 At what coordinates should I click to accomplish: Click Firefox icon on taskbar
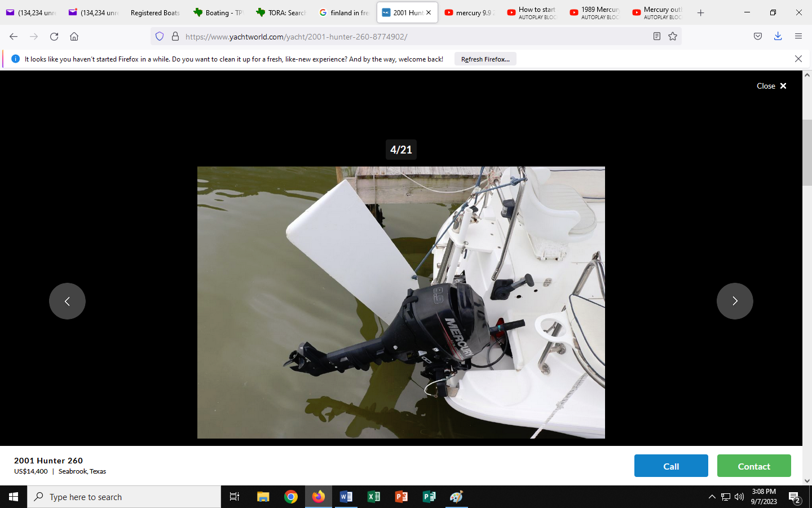click(x=319, y=497)
